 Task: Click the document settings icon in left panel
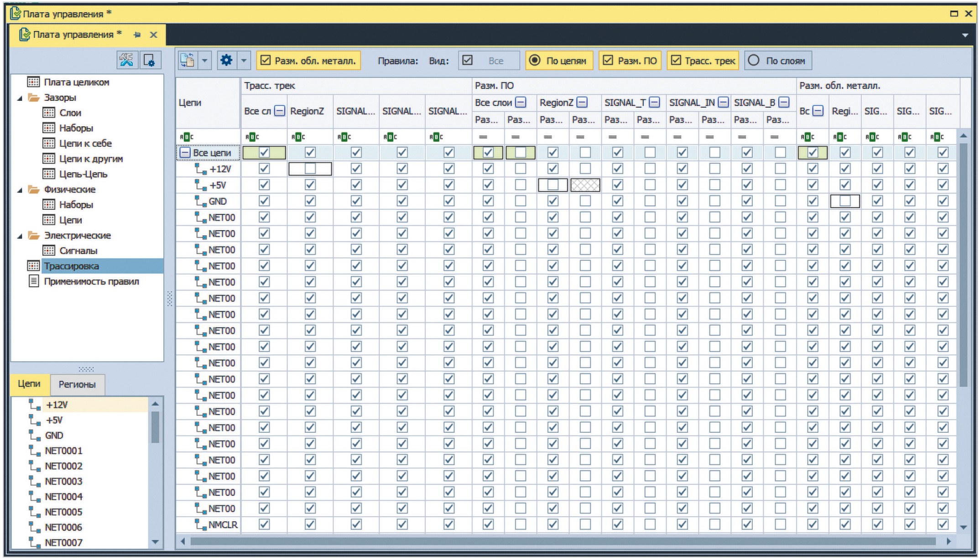tap(150, 60)
